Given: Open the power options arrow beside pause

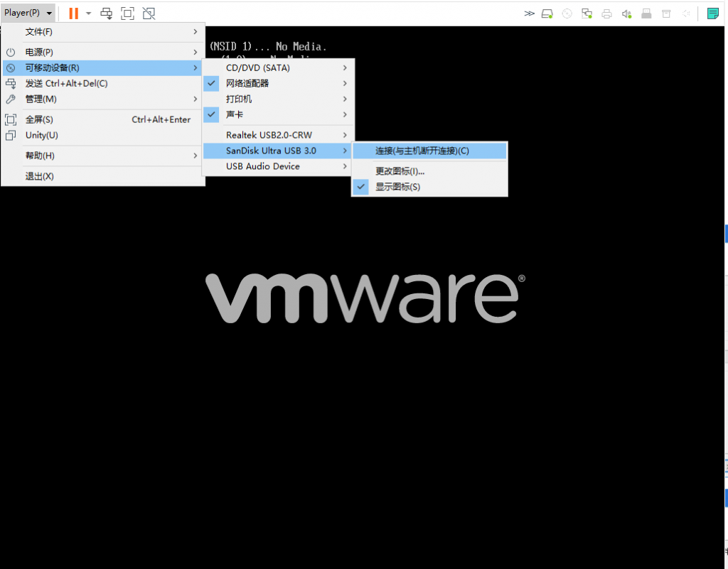Looking at the screenshot, I should point(88,13).
